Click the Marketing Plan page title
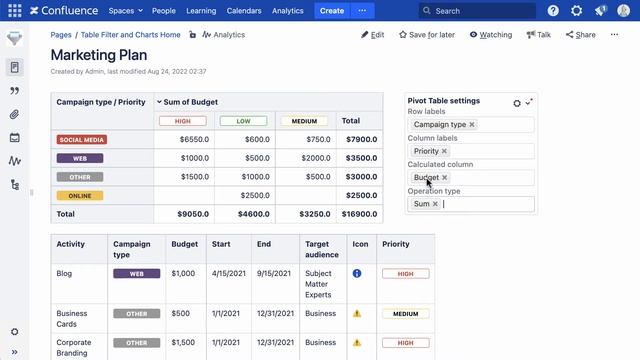Viewport: 640px width, 360px height. click(x=99, y=55)
